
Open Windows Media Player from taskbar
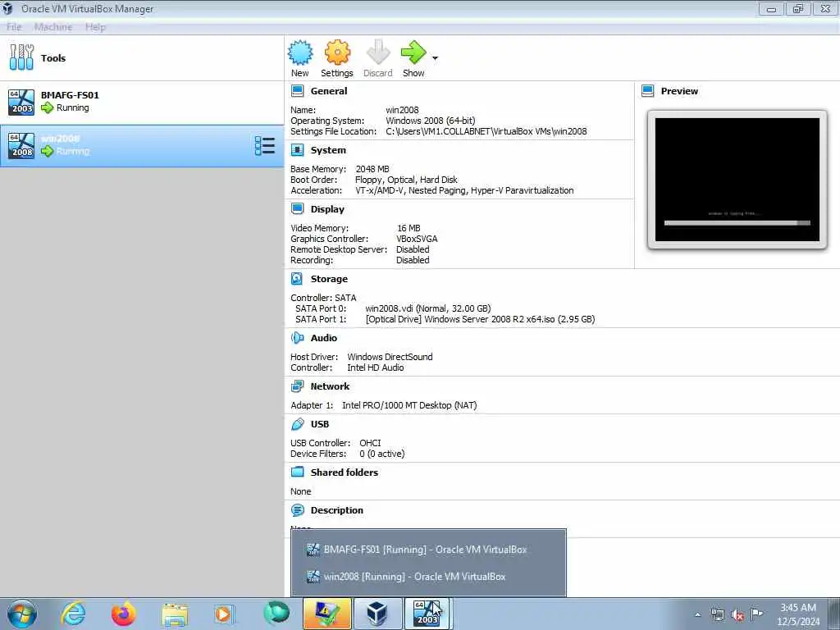(225, 614)
